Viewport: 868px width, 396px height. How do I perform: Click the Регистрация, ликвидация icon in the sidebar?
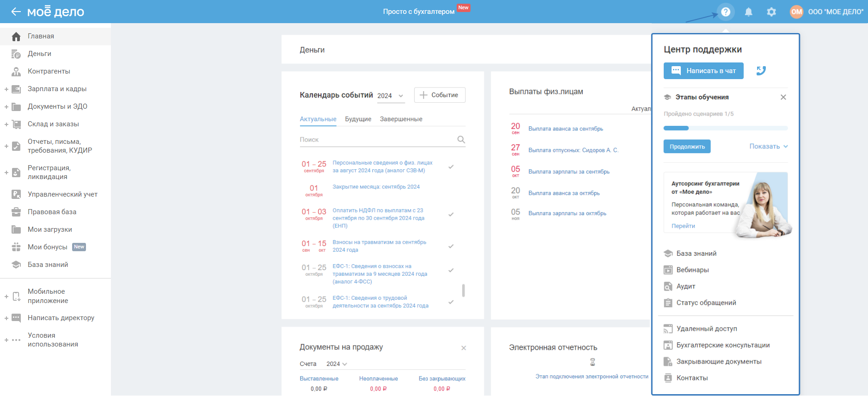pyautogui.click(x=16, y=173)
